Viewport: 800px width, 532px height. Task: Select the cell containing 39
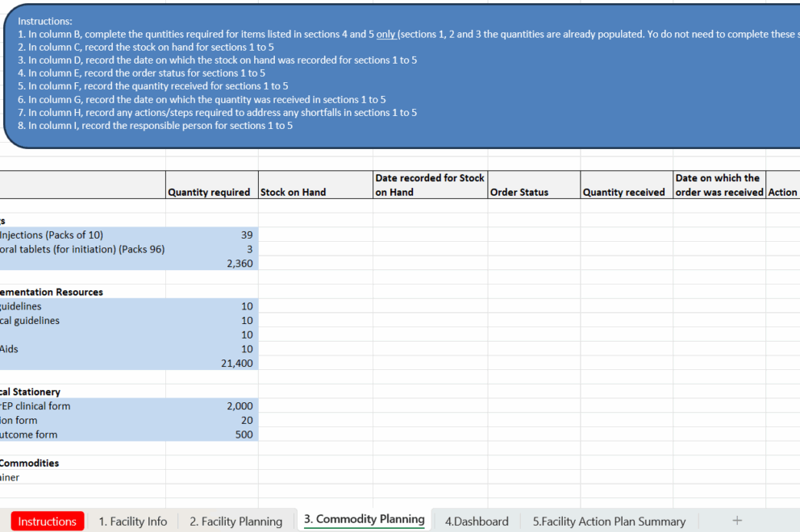click(211, 235)
